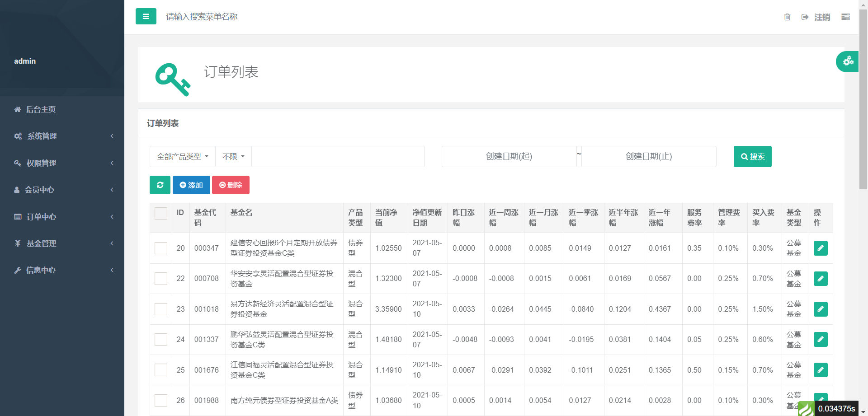Click the page vertical scrollbar
Image resolution: width=868 pixels, height=416 pixels.
click(863, 99)
